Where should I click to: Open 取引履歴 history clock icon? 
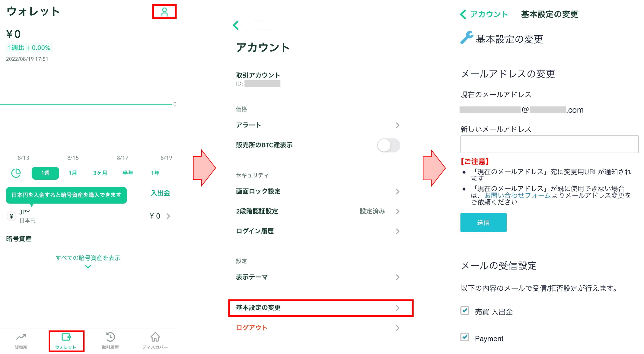[110, 337]
